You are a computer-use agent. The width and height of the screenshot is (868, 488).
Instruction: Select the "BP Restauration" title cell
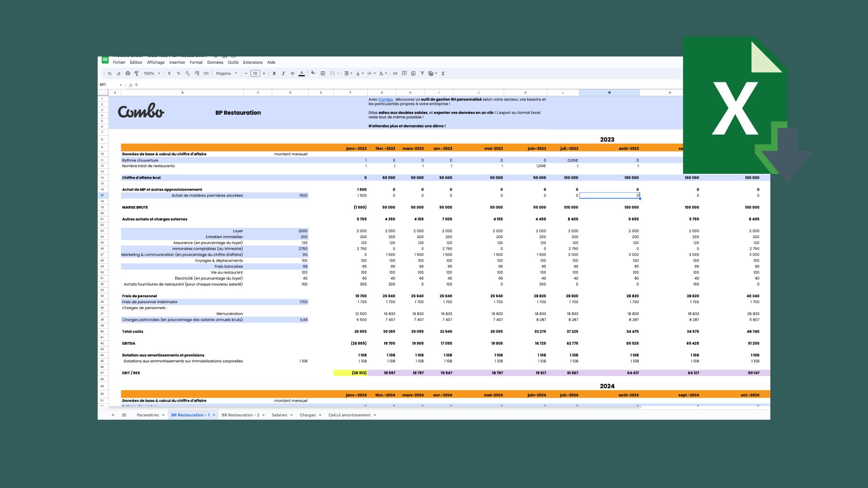coord(238,113)
